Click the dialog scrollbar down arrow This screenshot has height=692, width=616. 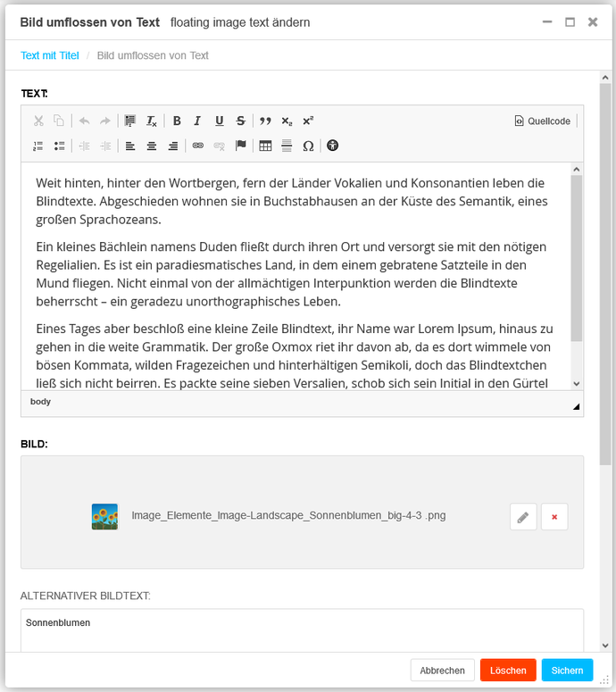[x=605, y=646]
